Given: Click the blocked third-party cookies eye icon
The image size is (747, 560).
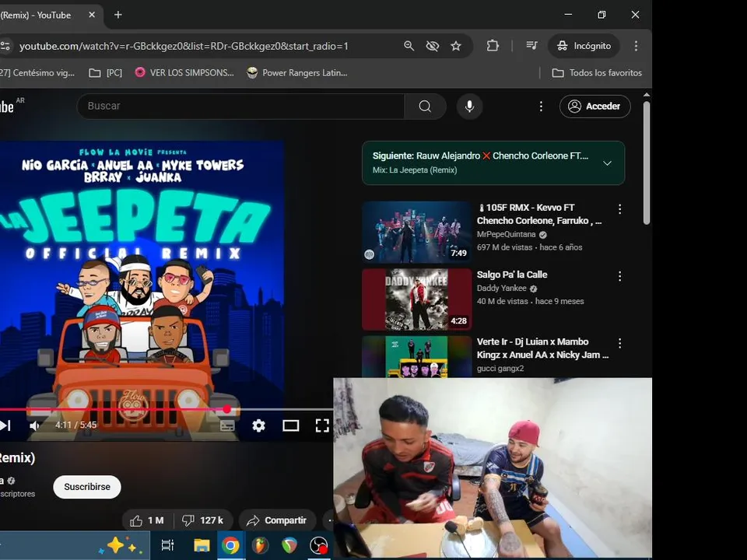Looking at the screenshot, I should 432,46.
